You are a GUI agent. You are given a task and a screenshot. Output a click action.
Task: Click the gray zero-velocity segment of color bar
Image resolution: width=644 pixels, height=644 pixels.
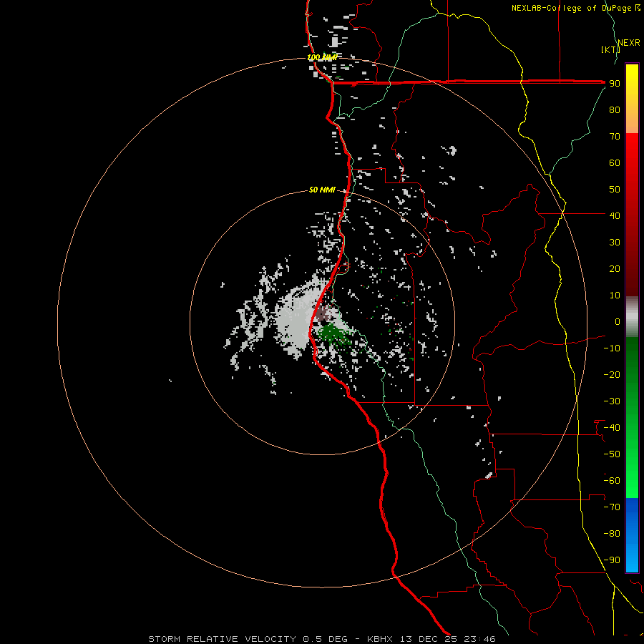(x=632, y=317)
